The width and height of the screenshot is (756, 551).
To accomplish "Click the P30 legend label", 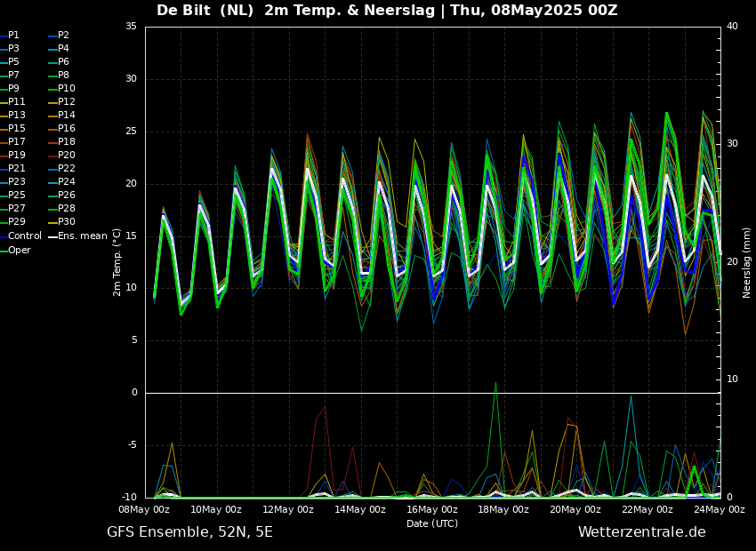I will 66,222.
